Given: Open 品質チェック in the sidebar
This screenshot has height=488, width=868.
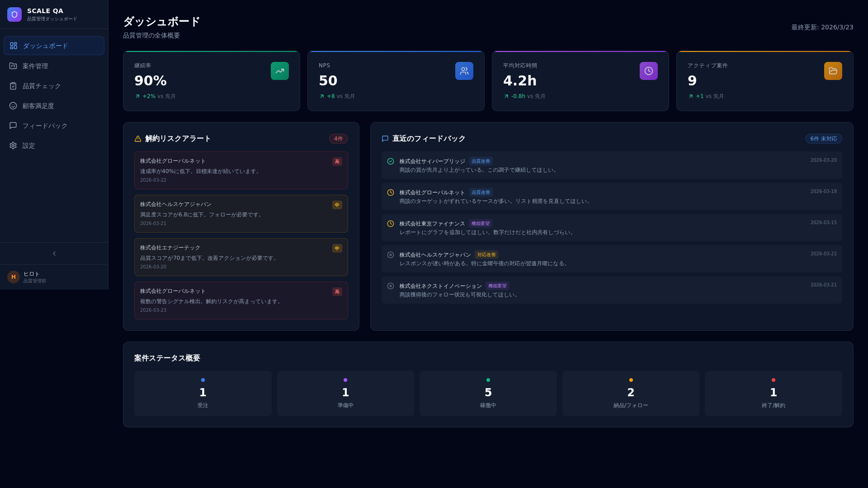Looking at the screenshot, I should tap(54, 86).
